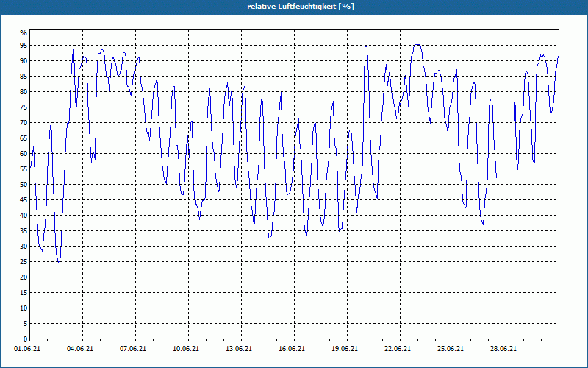Viewport: 588px width, 368px height.
Task: Click the y-axis value 55
Action: pyautogui.click(x=24, y=169)
